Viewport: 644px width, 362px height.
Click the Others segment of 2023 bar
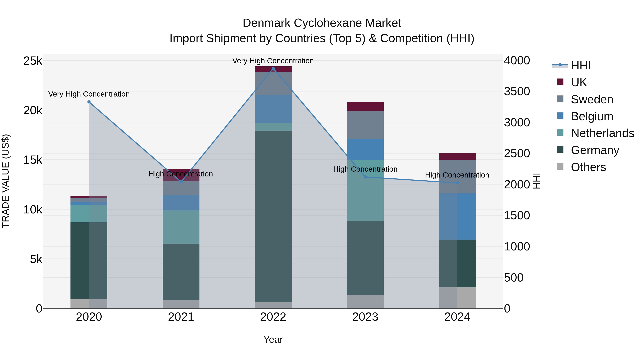(x=365, y=302)
